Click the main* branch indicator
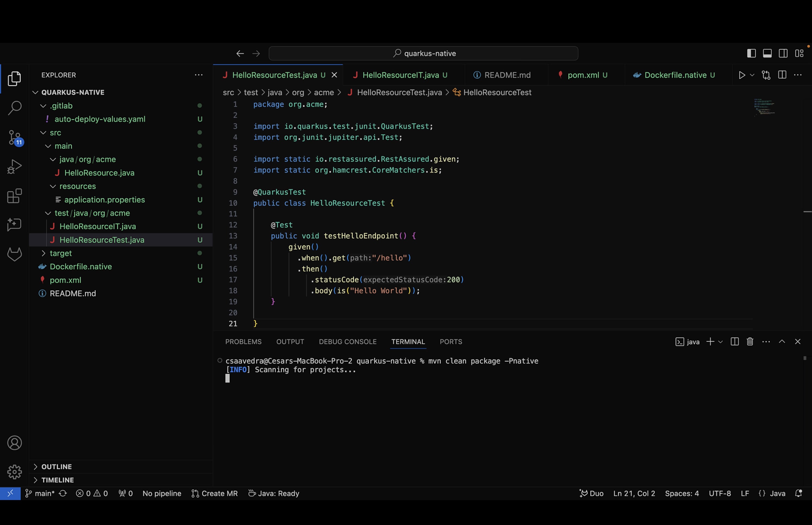Screen dimensions: 812x525 pyautogui.click(x=40, y=493)
